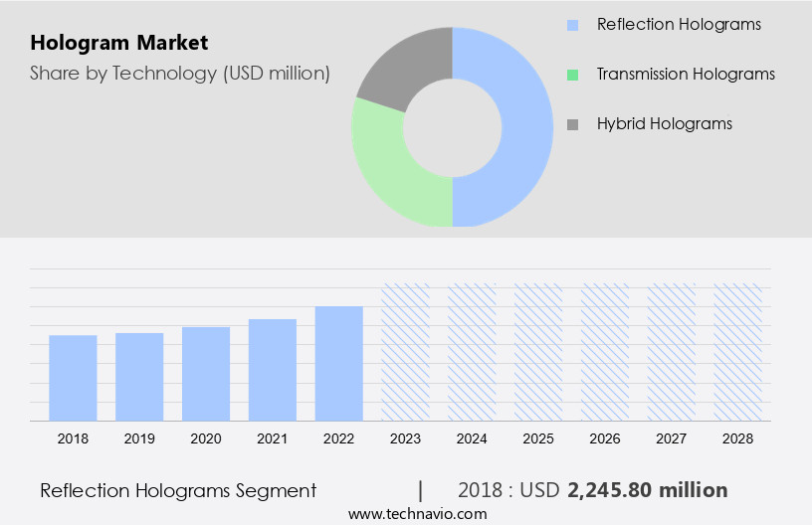Click the 2026 axis label
Screen dimensions: 812x525
[x=605, y=438]
